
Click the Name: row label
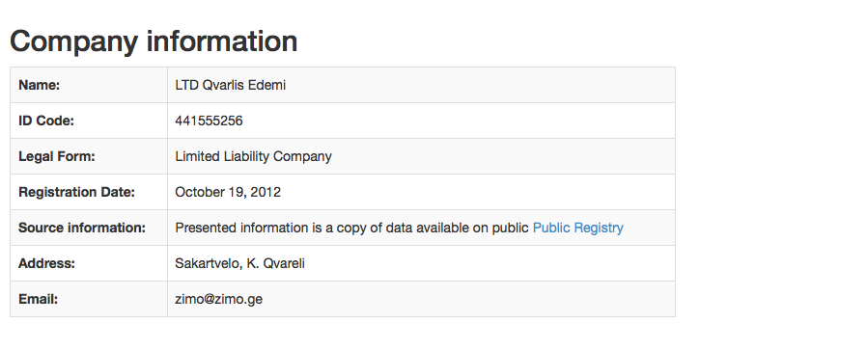(40, 85)
